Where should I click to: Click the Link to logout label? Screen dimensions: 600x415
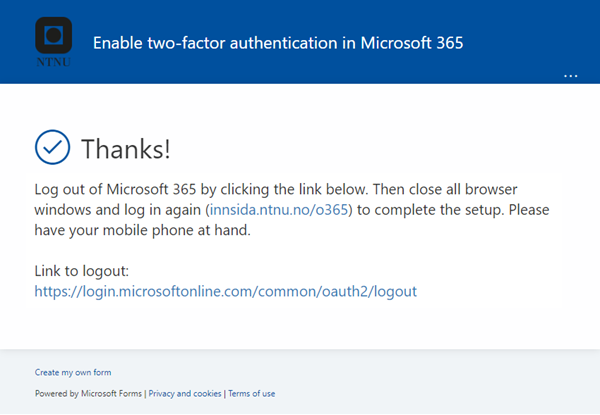pos(82,271)
